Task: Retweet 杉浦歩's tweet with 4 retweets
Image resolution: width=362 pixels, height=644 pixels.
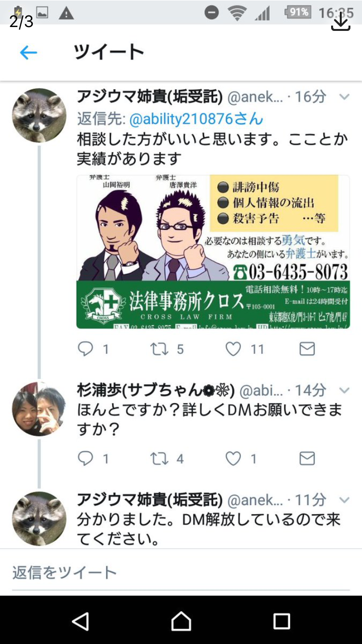Action: (159, 458)
